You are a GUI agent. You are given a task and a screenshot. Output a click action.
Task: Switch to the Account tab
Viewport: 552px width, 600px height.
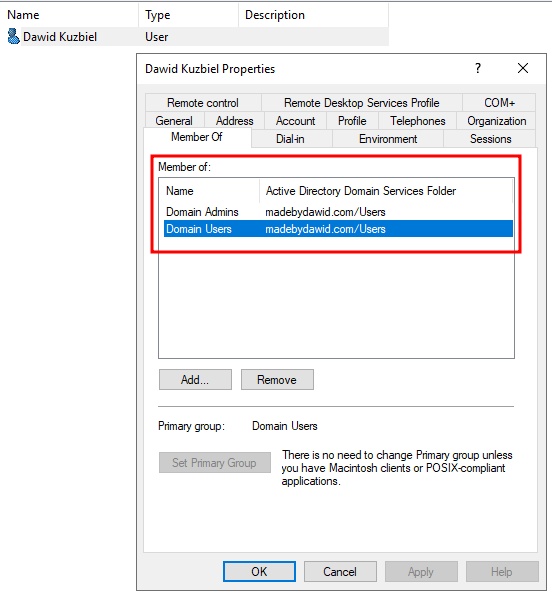tap(295, 121)
